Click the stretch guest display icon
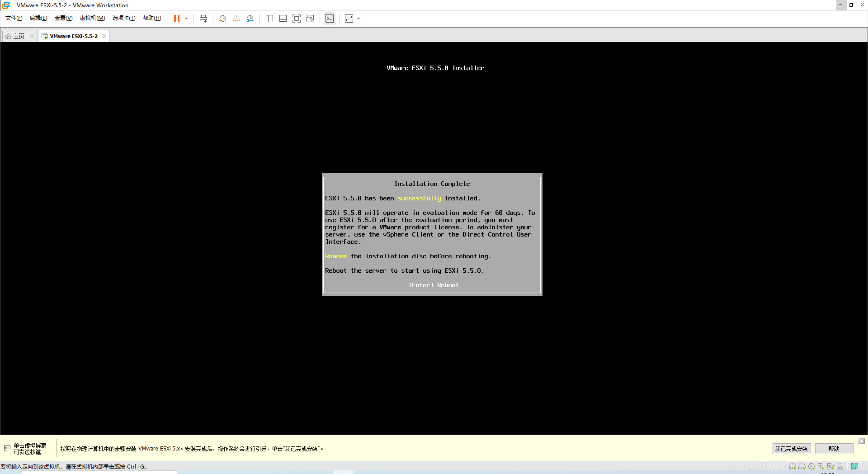Viewport: 868px width, 474px height. pyautogui.click(x=349, y=19)
